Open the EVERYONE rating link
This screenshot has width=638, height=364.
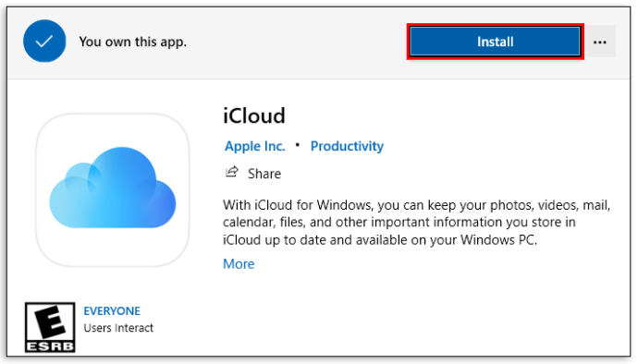coord(112,311)
